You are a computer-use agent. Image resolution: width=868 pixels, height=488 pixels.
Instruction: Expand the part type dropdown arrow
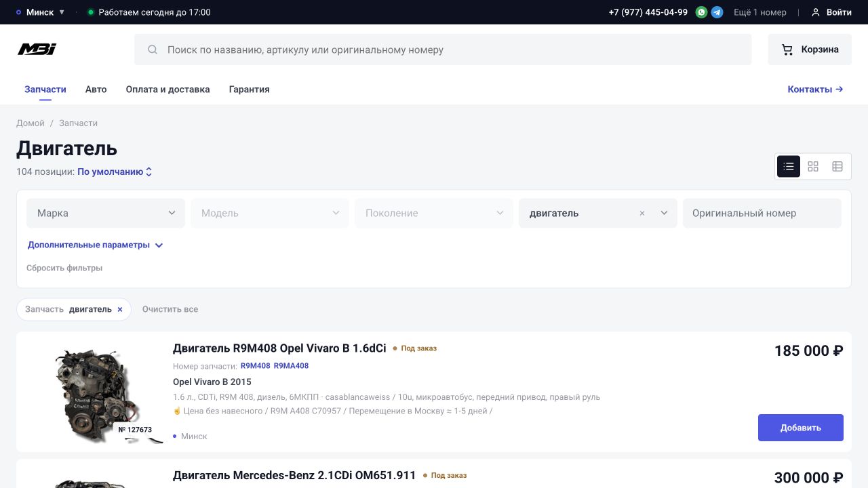[x=664, y=213]
